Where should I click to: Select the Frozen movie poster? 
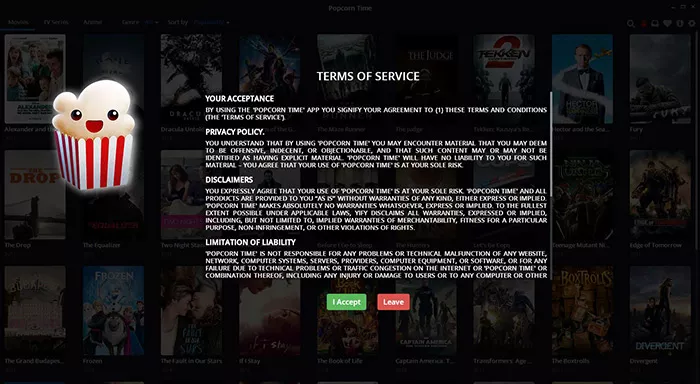pyautogui.click(x=113, y=311)
